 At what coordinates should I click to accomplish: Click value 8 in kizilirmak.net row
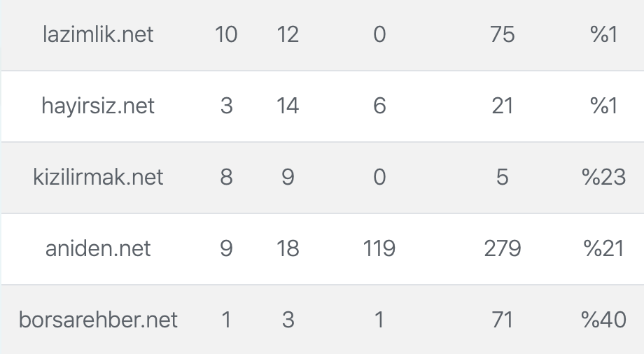click(226, 177)
